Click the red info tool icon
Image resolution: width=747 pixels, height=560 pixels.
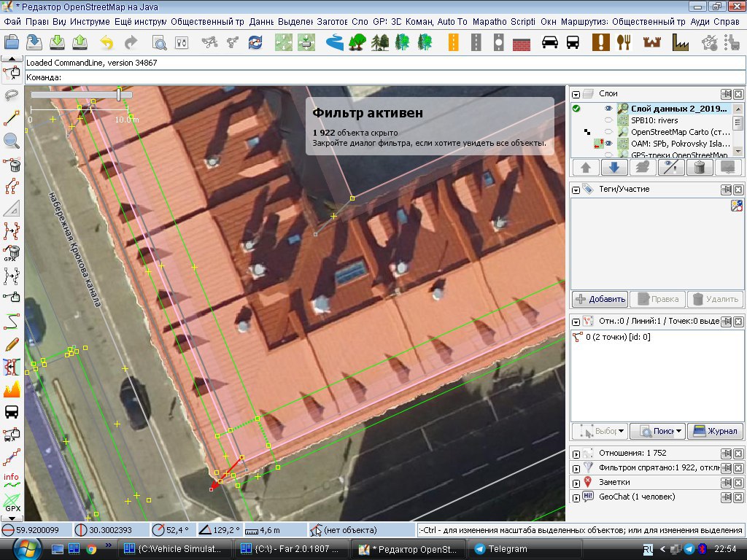(12, 480)
